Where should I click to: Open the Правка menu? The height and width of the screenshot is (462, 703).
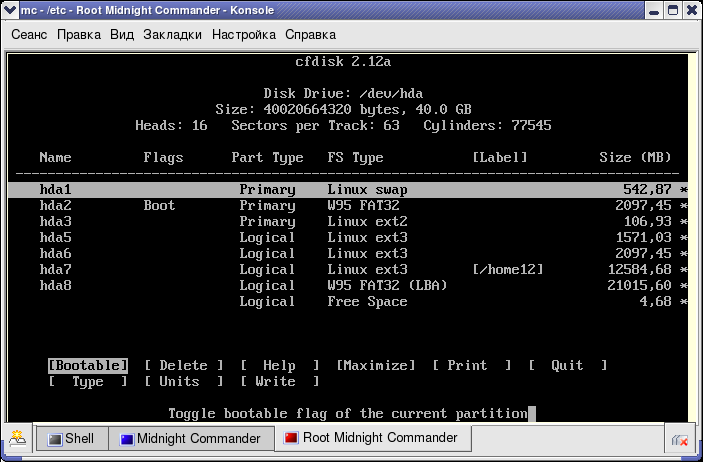tap(79, 35)
